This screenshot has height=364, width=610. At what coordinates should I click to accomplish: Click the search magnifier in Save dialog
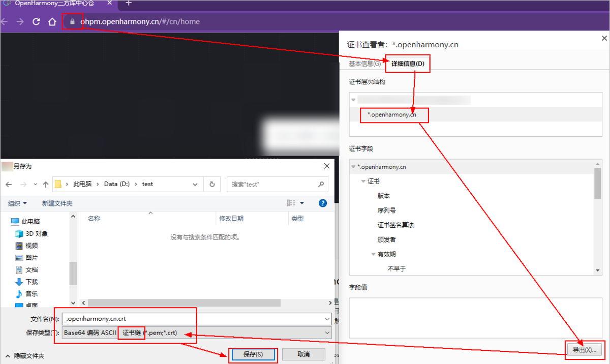point(321,184)
